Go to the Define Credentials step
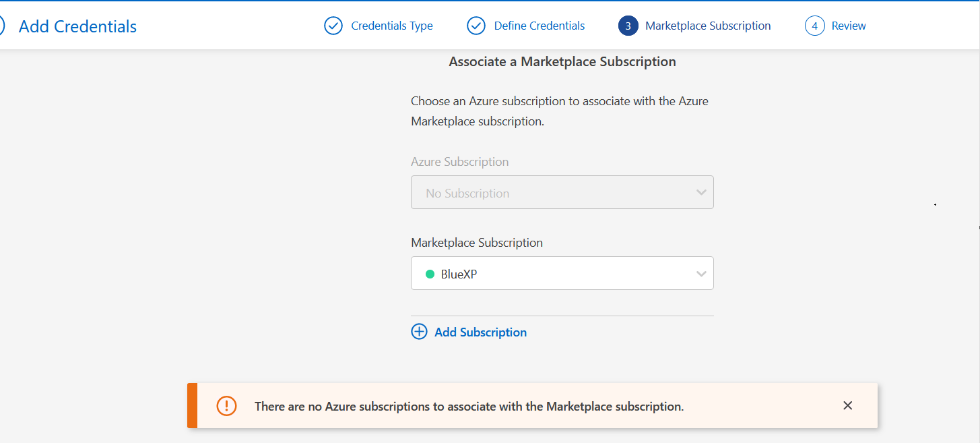 (539, 26)
